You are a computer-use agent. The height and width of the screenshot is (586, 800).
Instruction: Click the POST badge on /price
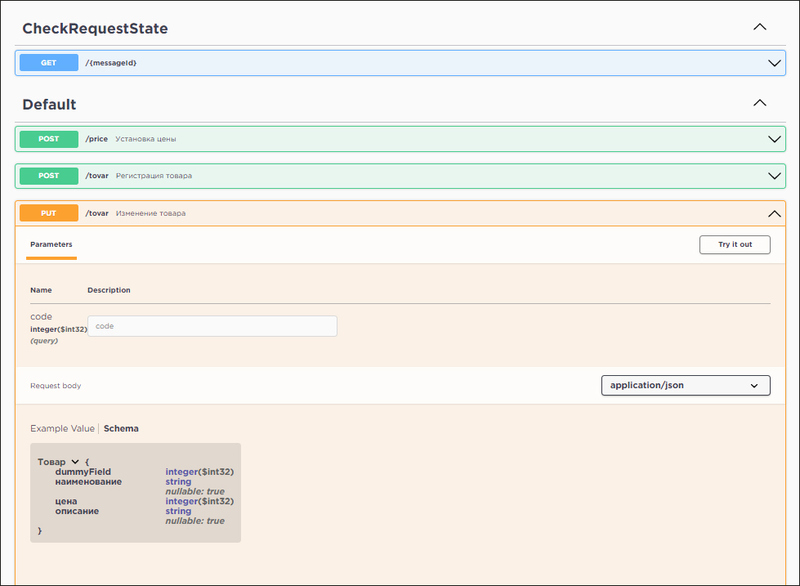(x=47, y=139)
